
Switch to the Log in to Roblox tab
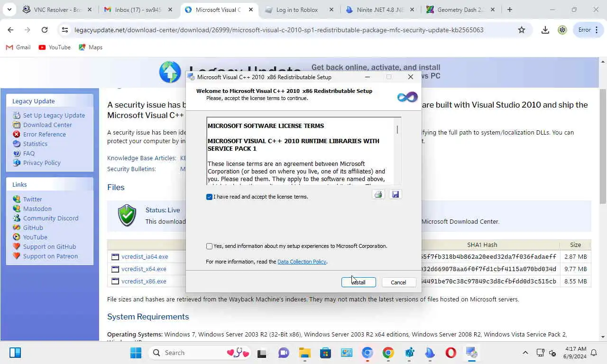[299, 9]
